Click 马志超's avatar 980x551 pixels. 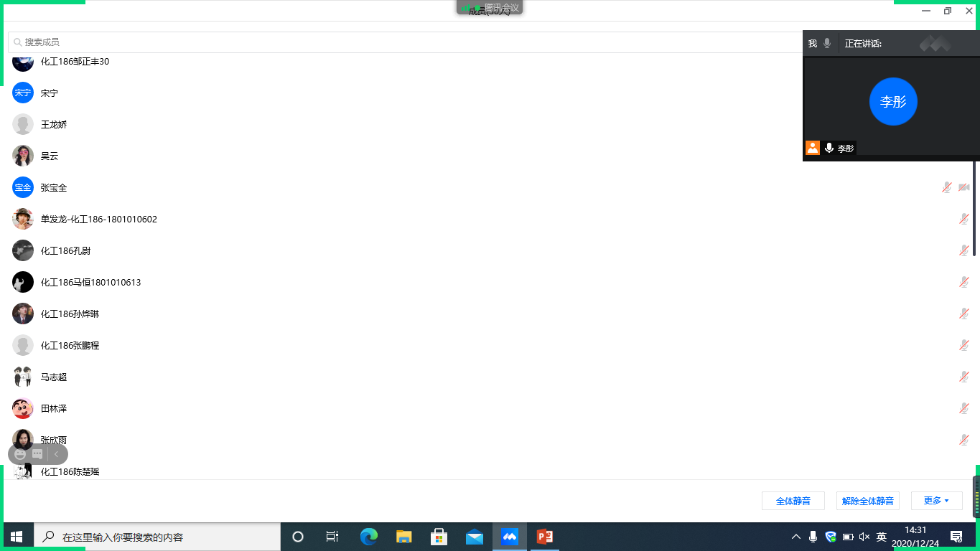click(x=23, y=377)
